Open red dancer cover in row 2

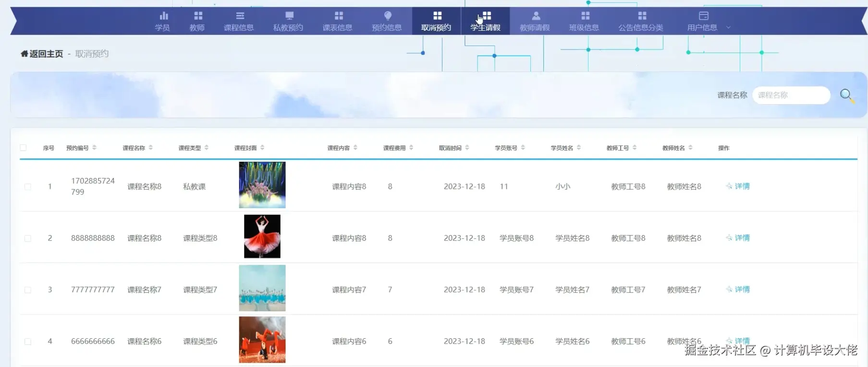(x=262, y=237)
